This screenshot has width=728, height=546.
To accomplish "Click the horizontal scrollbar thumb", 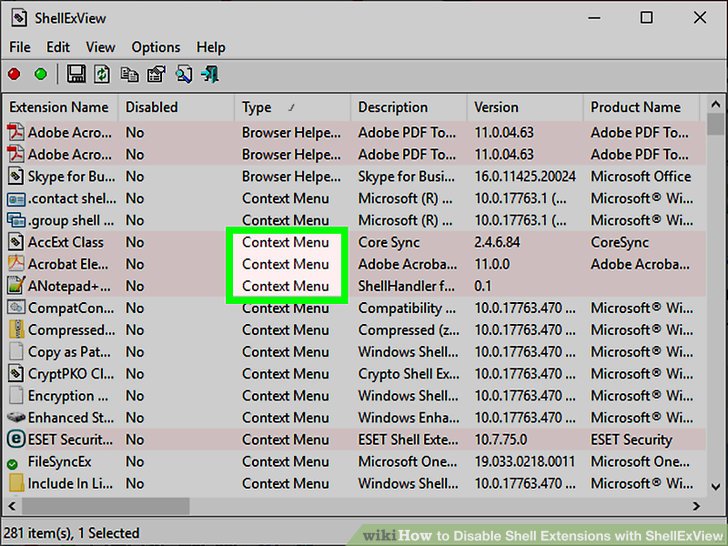I will coord(105,506).
